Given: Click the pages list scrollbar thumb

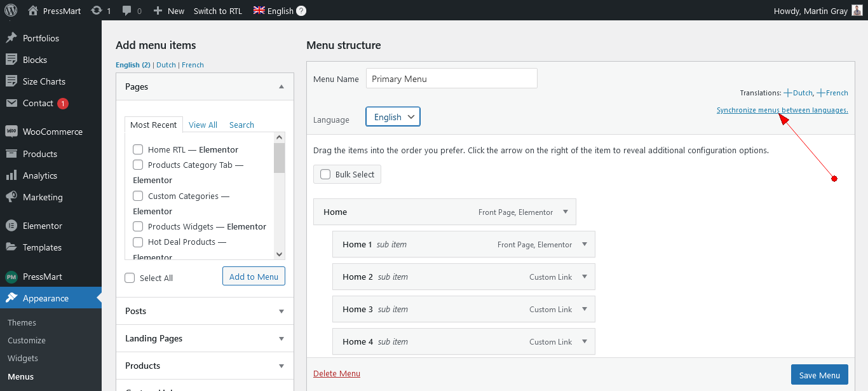Looking at the screenshot, I should pos(279,158).
